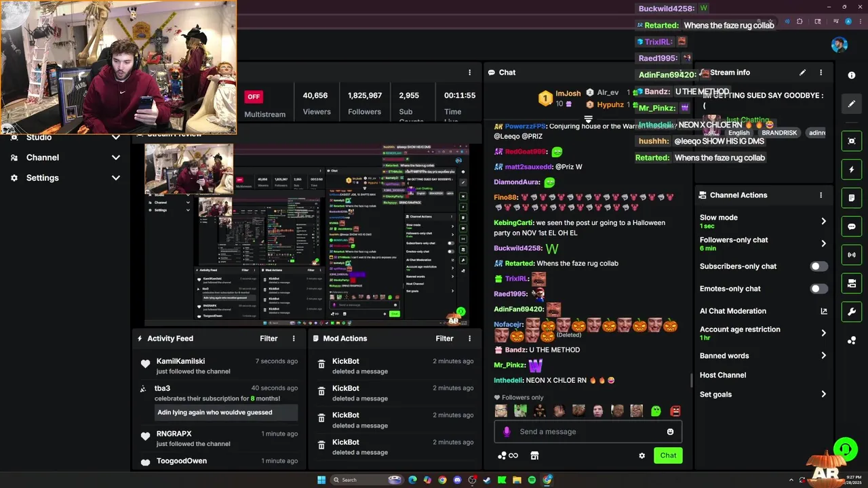The width and height of the screenshot is (868, 488).
Task: Click the Stream Preview video thumbnail
Action: click(x=307, y=235)
